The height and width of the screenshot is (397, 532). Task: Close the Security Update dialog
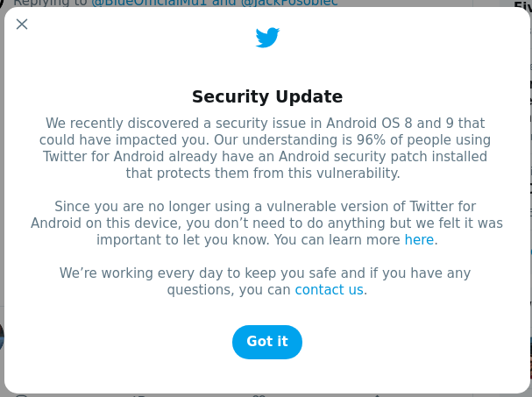pyautogui.click(x=22, y=24)
